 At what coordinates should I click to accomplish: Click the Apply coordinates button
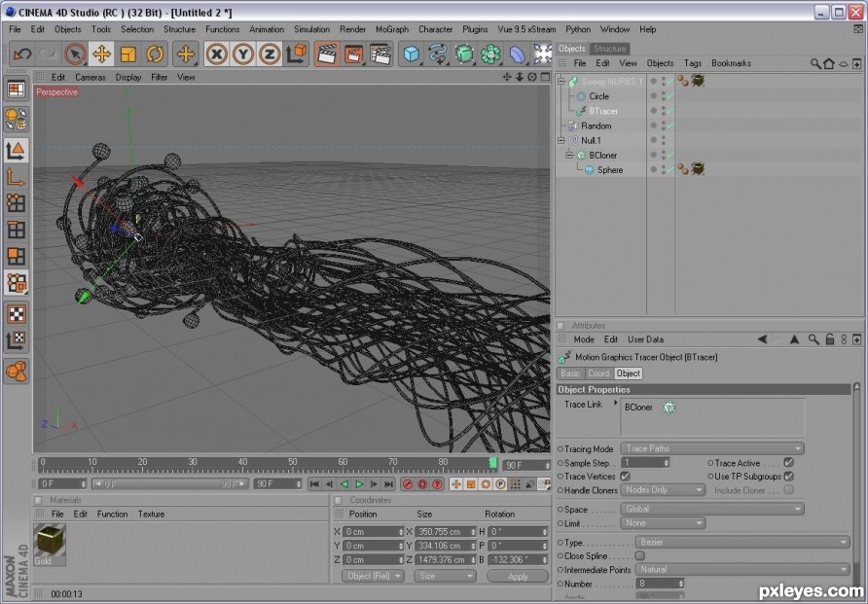tap(518, 577)
